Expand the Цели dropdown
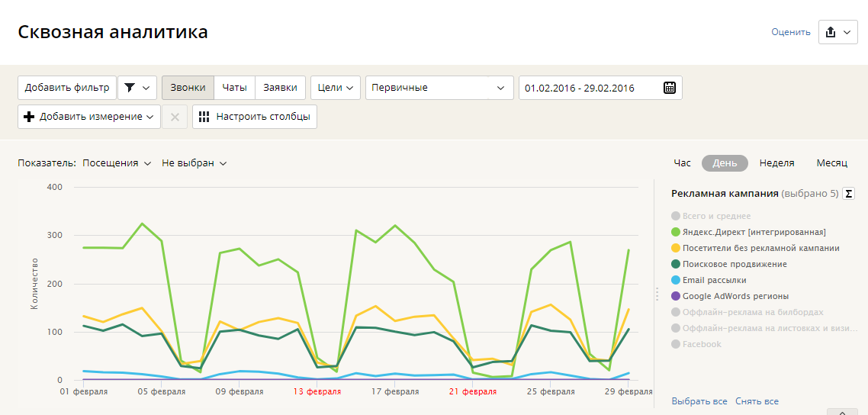This screenshot has height=415, width=868. point(336,88)
